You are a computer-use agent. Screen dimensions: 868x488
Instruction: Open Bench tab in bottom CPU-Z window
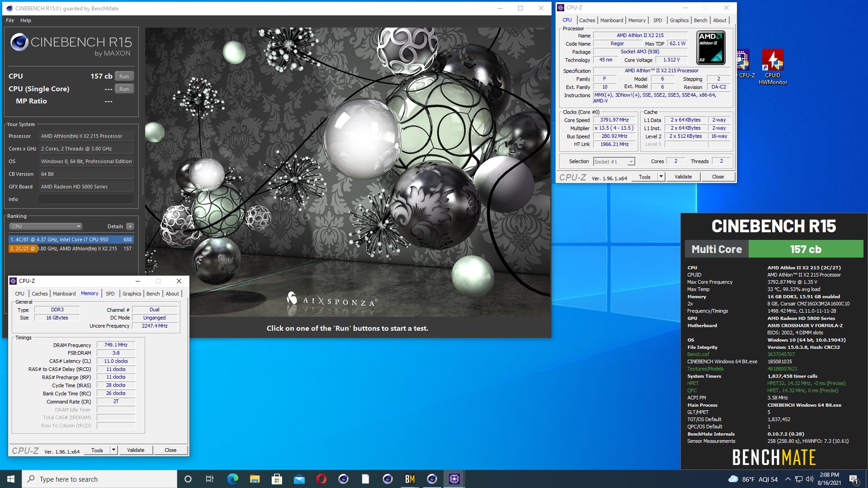click(153, 294)
